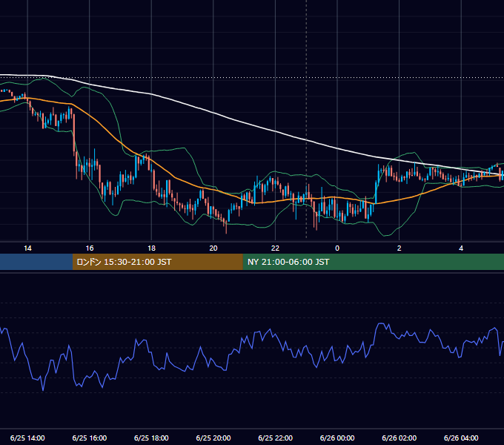Click the 6/26 04:00 date label
Screen dimensions: 504x445
click(461, 438)
